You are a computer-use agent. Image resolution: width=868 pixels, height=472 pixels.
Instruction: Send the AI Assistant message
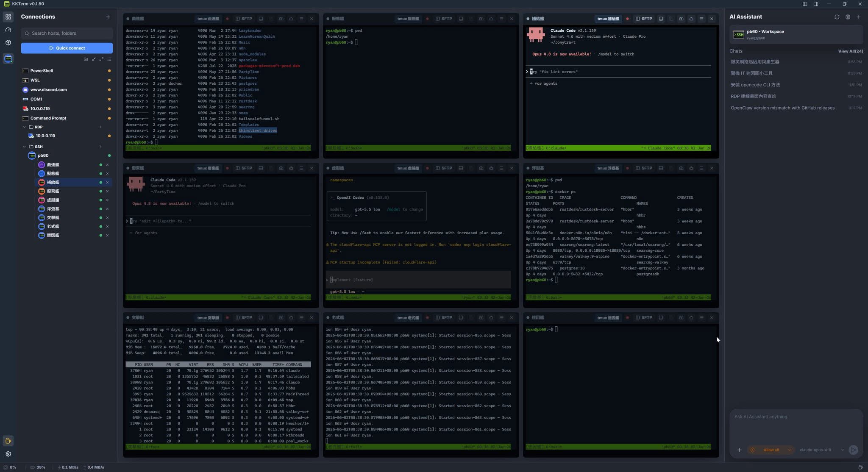(854, 450)
